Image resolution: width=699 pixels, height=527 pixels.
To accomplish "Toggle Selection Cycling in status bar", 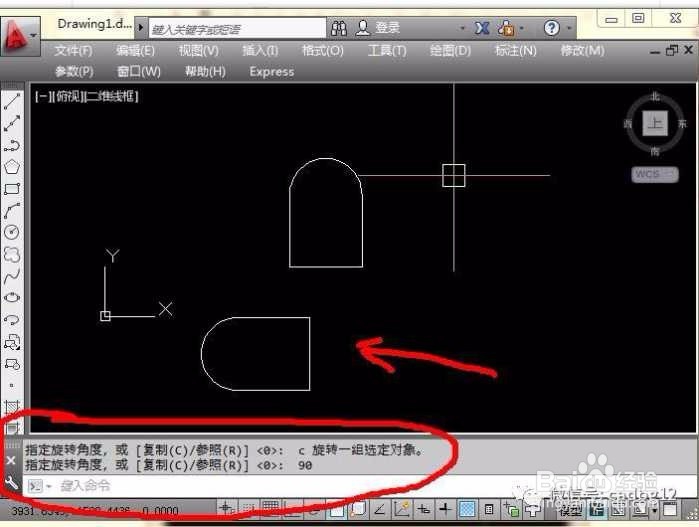I will click(x=511, y=509).
